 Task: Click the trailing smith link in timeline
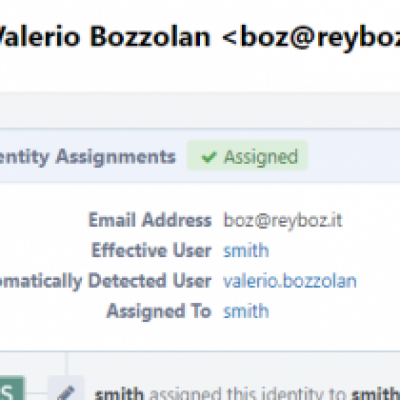click(x=376, y=394)
